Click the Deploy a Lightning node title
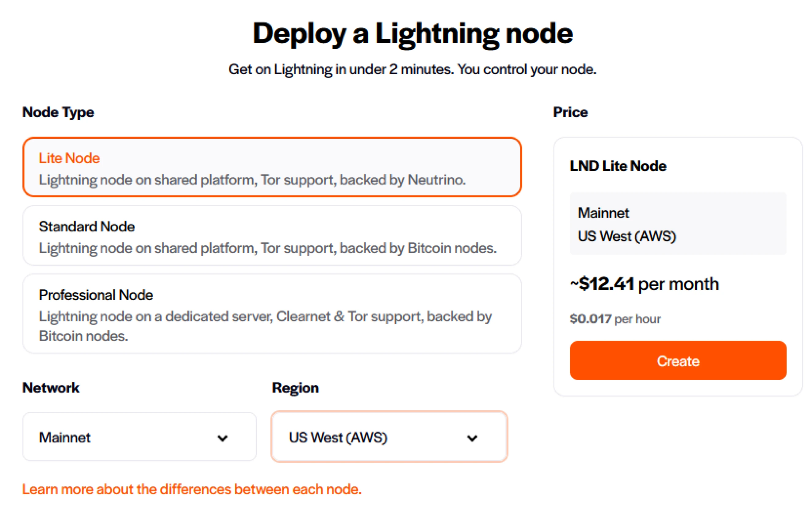The width and height of the screenshot is (812, 506). click(412, 33)
